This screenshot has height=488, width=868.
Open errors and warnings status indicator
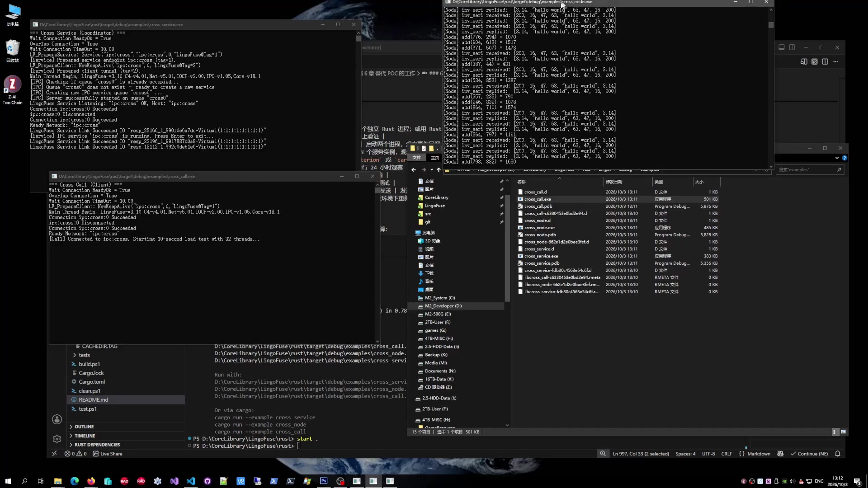pyautogui.click(x=75, y=454)
